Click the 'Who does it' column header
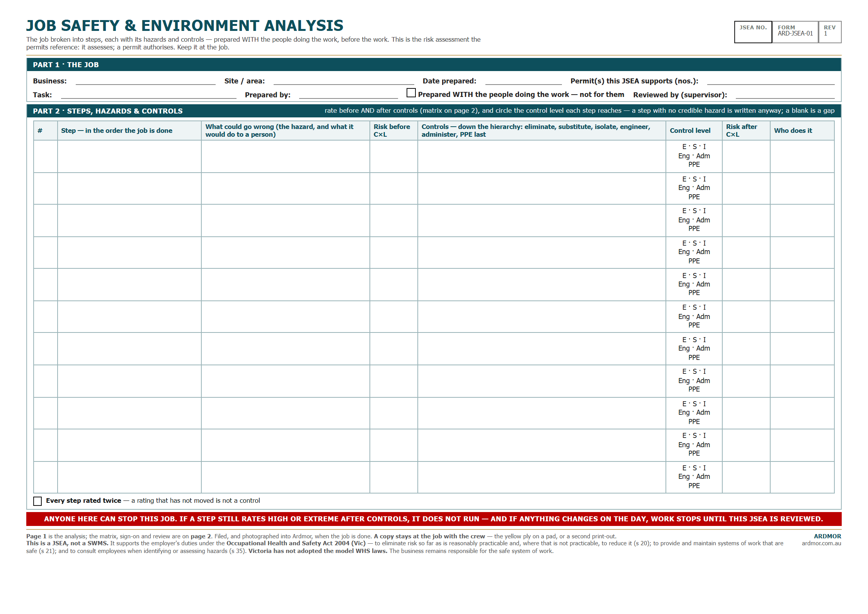This screenshot has width=868, height=614. point(802,131)
